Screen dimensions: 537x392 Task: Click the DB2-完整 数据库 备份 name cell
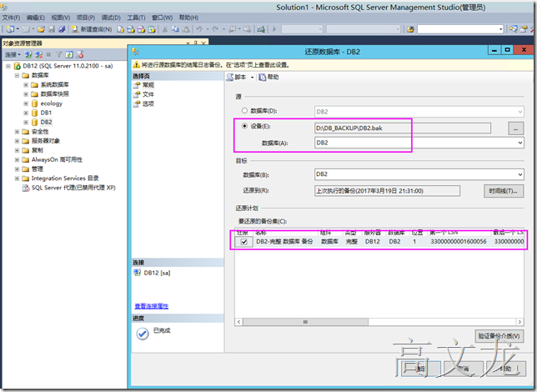[284, 242]
